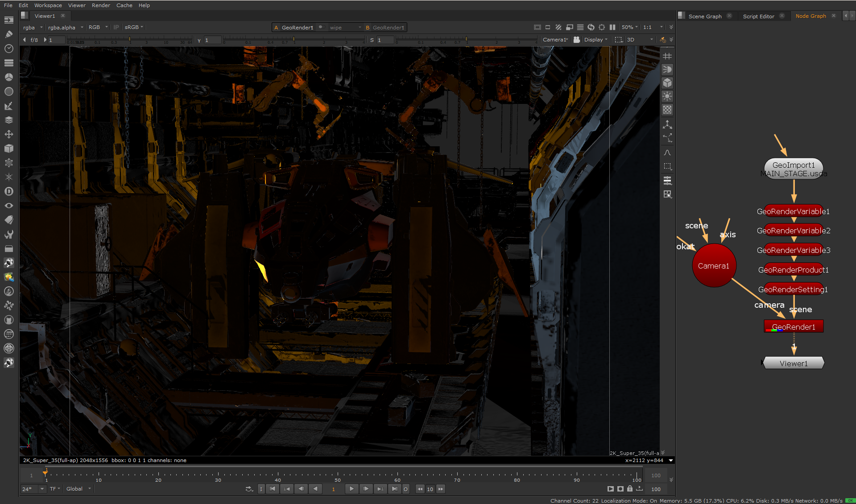
Task: Open the 3D view mode dropdown
Action: 640,40
